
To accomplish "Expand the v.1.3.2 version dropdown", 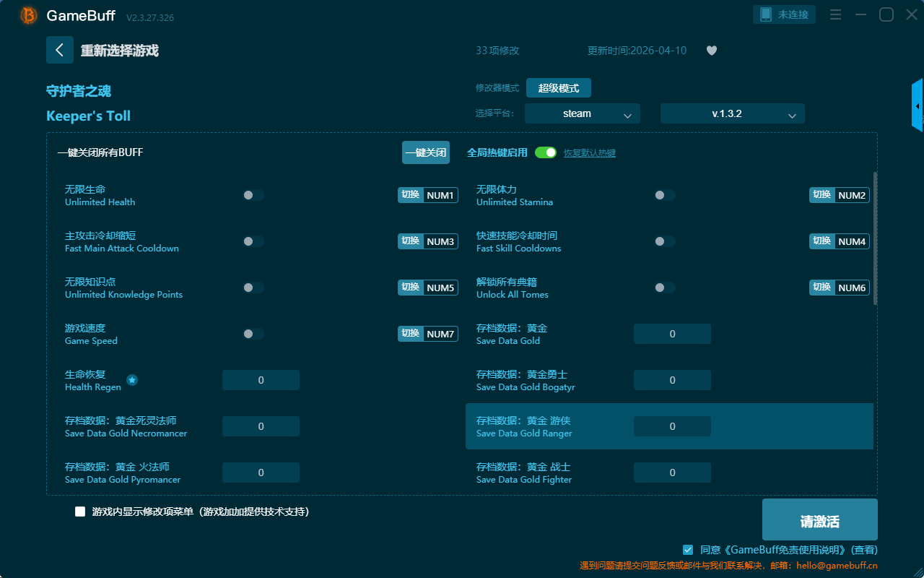I will (732, 113).
